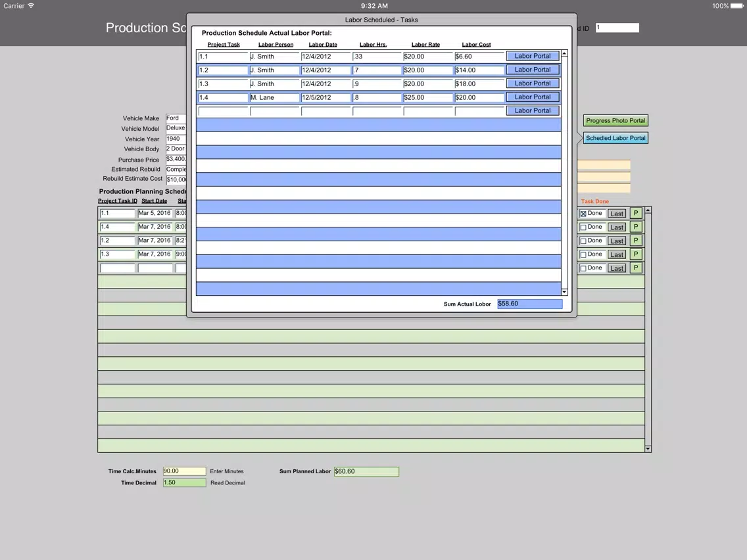Click Labor Portal button in the empty row

coord(532,111)
